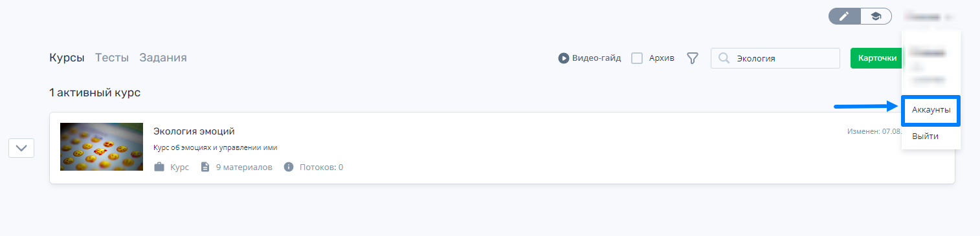Click the document materials icon
980x236 pixels.
coord(205,167)
